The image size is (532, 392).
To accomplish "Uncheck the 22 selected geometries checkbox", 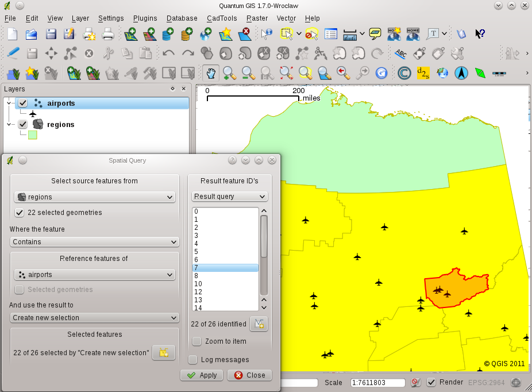I will point(20,213).
